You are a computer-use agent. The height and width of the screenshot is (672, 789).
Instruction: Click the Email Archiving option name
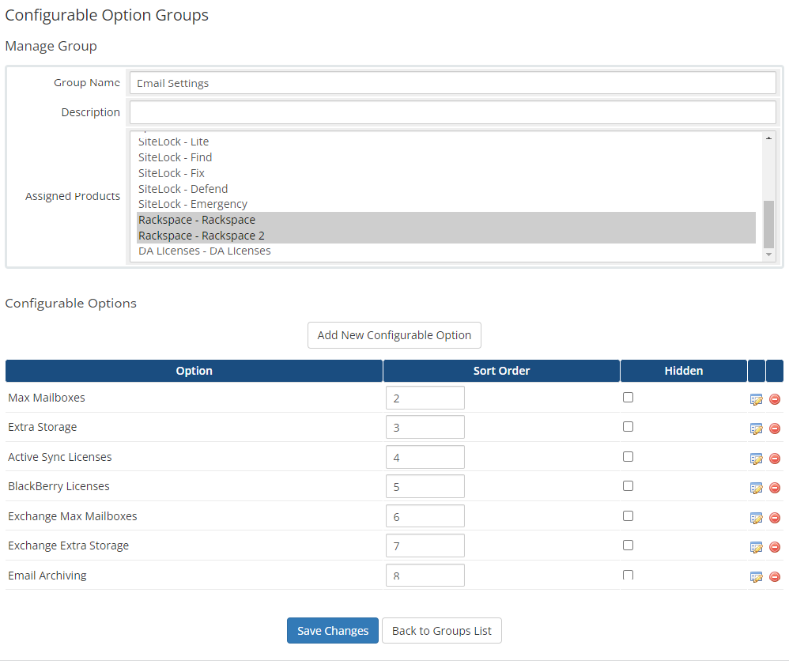point(47,576)
